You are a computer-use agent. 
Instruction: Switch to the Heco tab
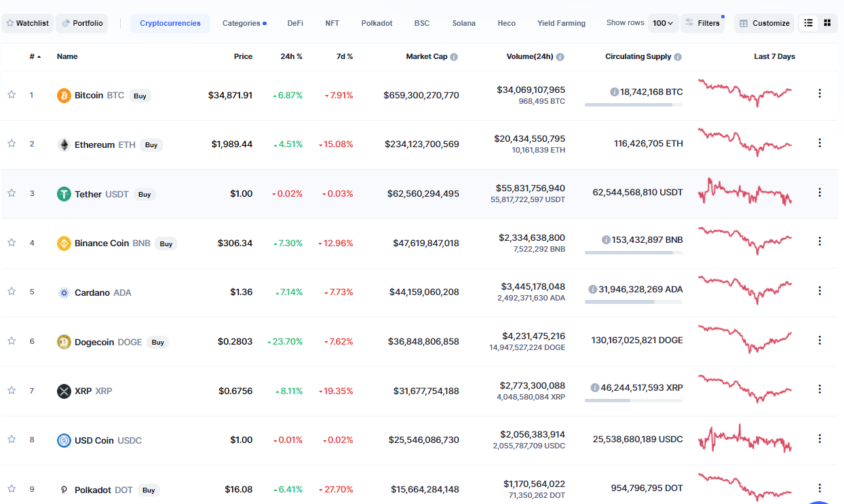[x=507, y=23]
